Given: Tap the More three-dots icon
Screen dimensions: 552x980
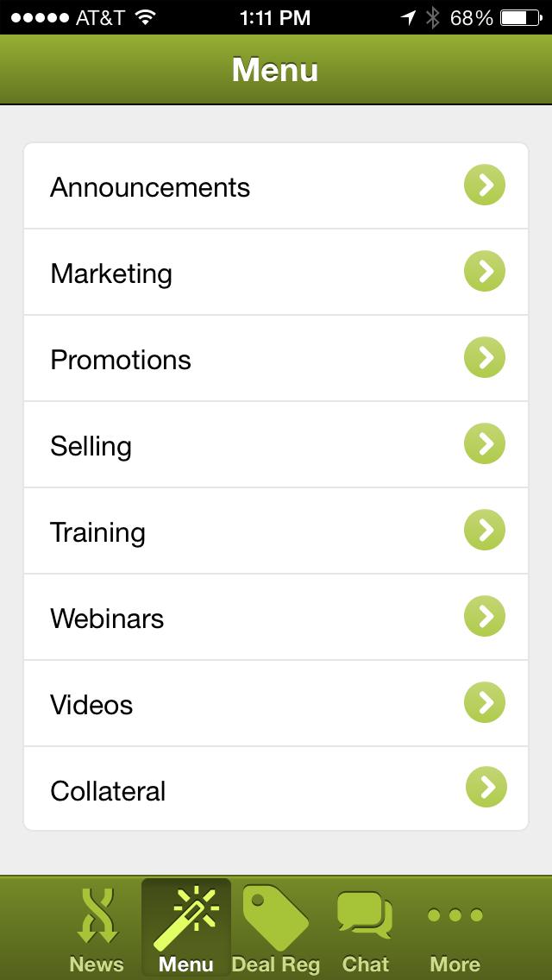Looking at the screenshot, I should point(455,916).
